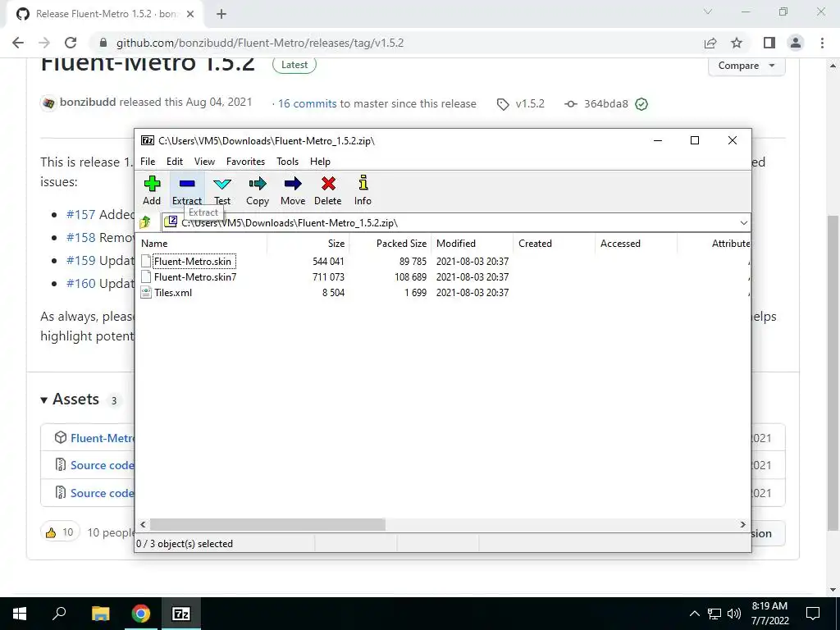
Task: Select the Tiles.xml file name
Action: pyautogui.click(x=173, y=293)
